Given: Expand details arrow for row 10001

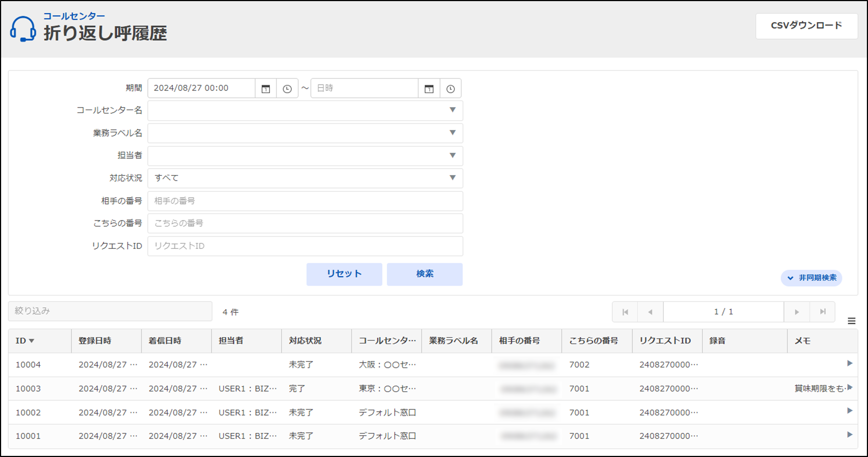Looking at the screenshot, I should [850, 435].
